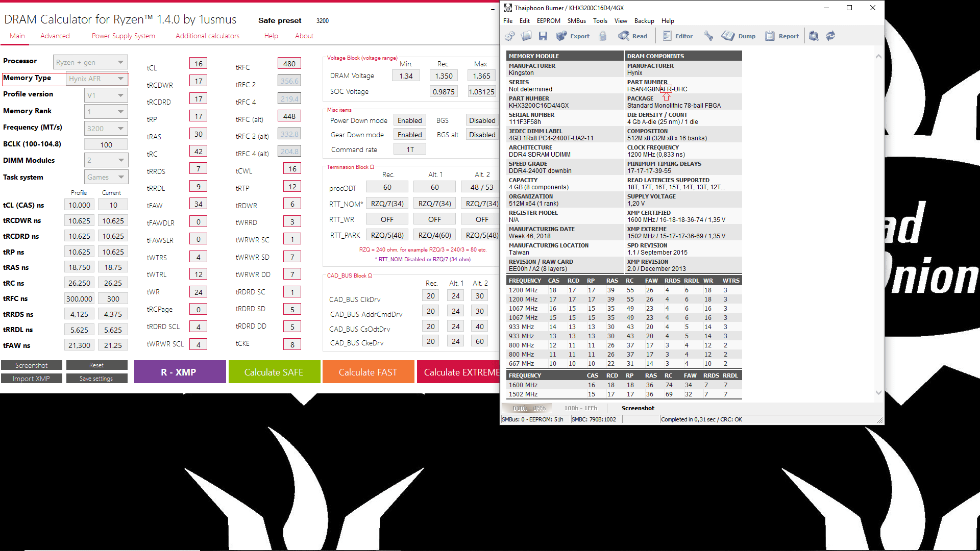The width and height of the screenshot is (980, 551).
Task: Click the wrench tool icon
Action: [708, 36]
